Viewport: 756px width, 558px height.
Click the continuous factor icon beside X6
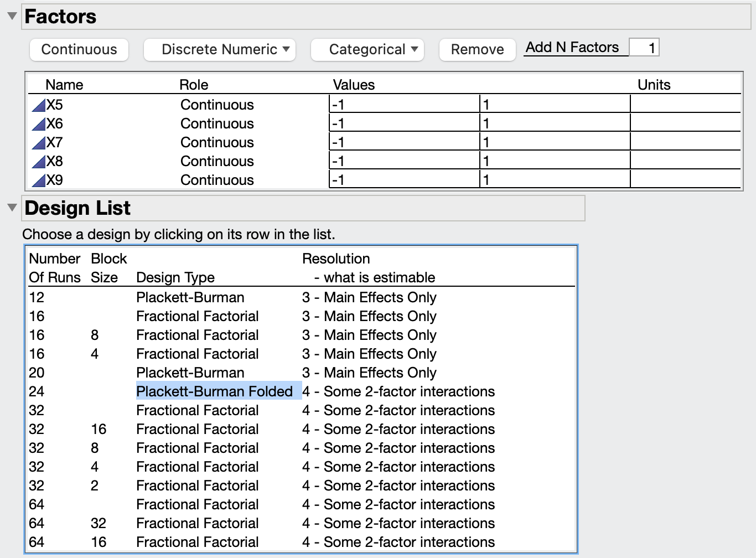click(39, 123)
